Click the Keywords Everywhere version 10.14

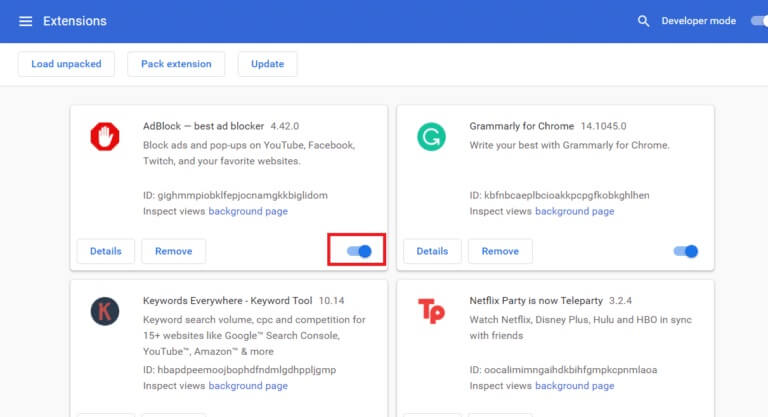coord(332,300)
